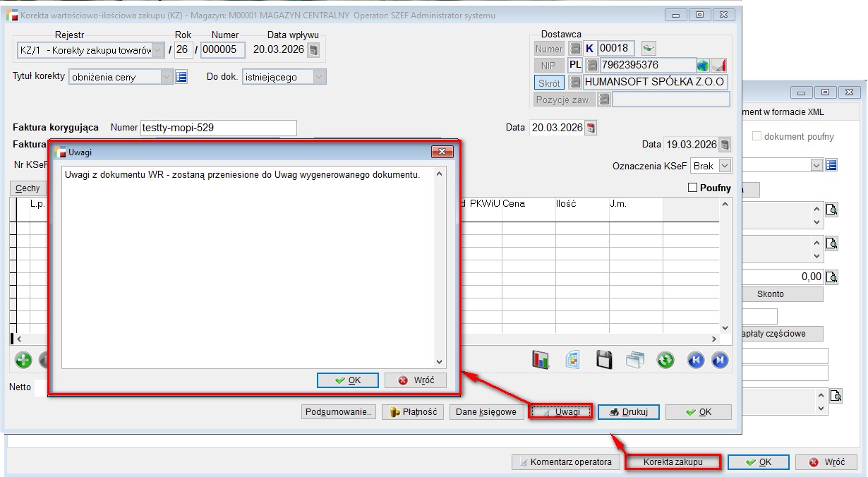Open list icon beside Tytuł korekty
The width and height of the screenshot is (868, 477).
point(181,77)
